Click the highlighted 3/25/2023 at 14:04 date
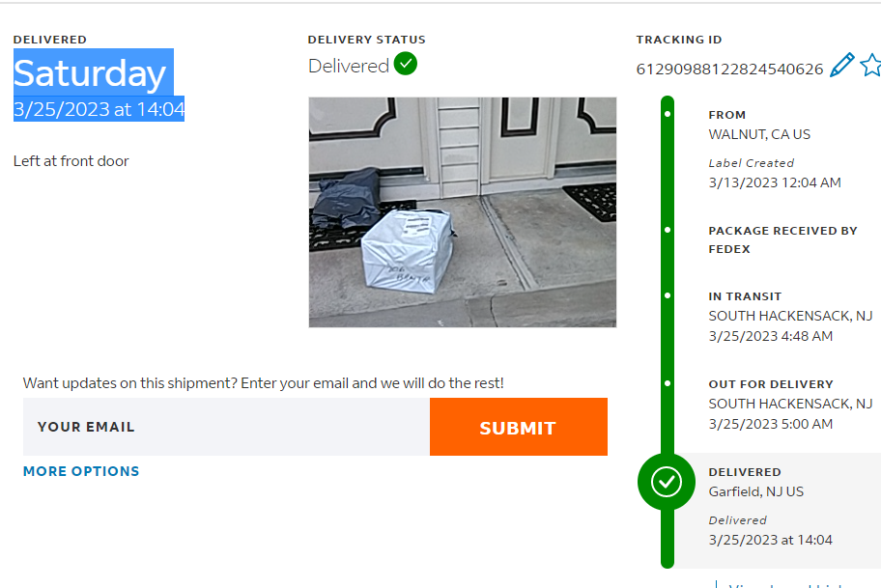Screen dimensions: 881x588 [x=99, y=109]
